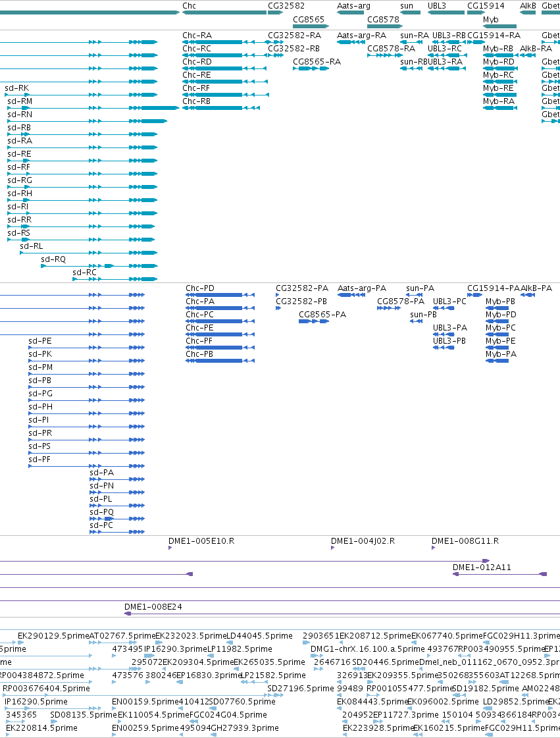
Task: Select EST AT02767.5prime
Action: [122, 636]
